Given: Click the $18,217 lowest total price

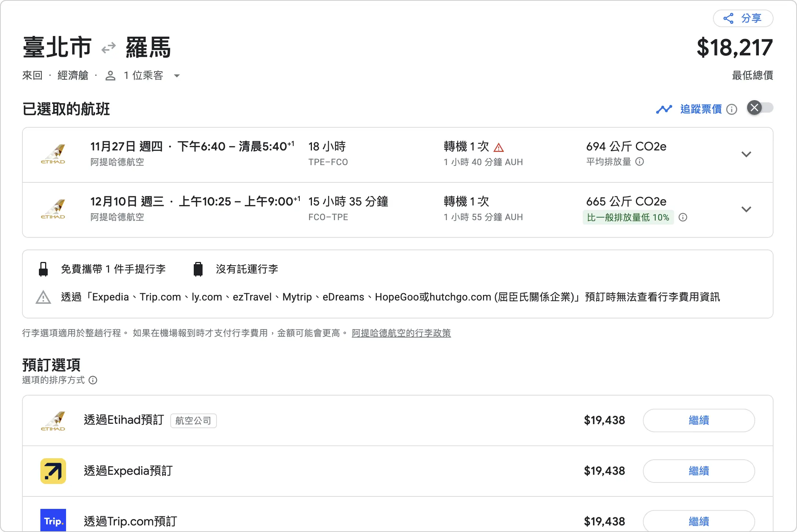Looking at the screenshot, I should coord(735,48).
